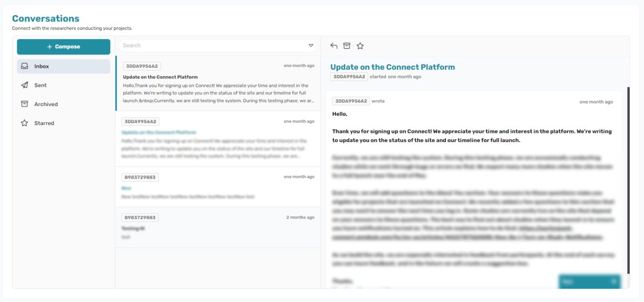Click the 3DDA9956A2 badge beside 'wrote'
The height and width of the screenshot is (302, 644).
point(351,101)
